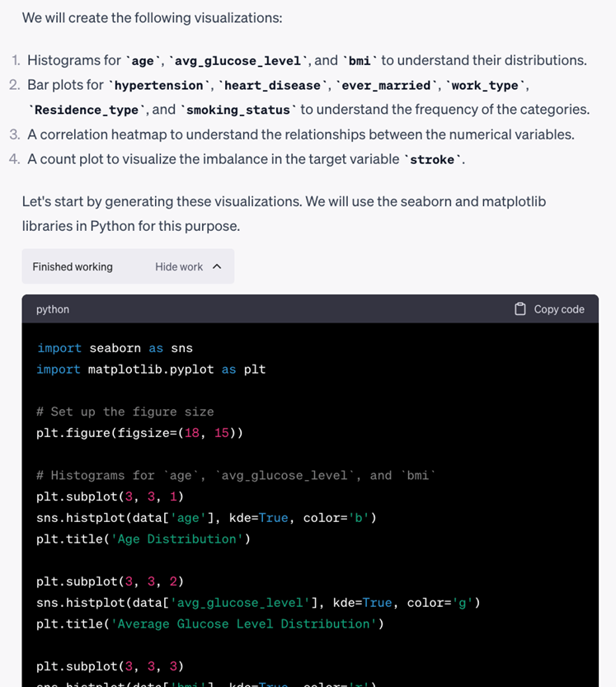The width and height of the screenshot is (616, 687).
Task: Click the Finished working status text
Action: coord(72,266)
